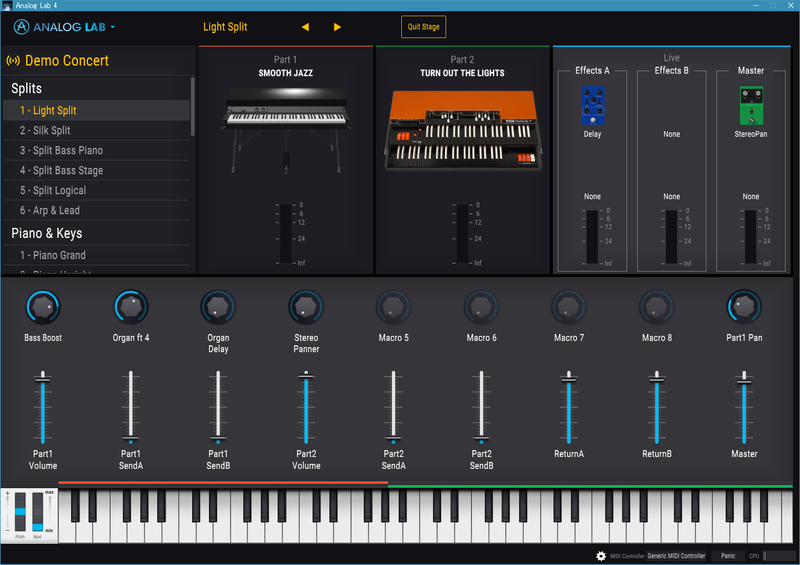This screenshot has width=800, height=565.
Task: Click the Part2 SendB fader
Action: coord(481,407)
